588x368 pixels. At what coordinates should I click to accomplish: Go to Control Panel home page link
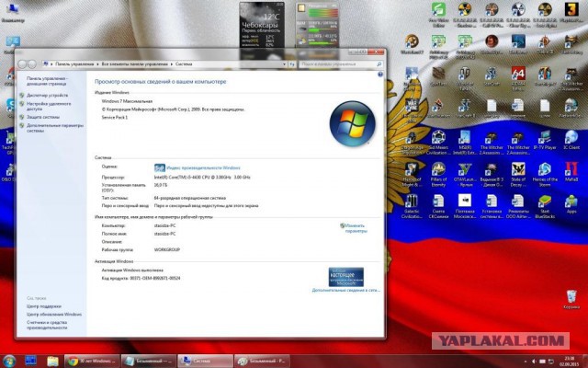(x=47, y=81)
